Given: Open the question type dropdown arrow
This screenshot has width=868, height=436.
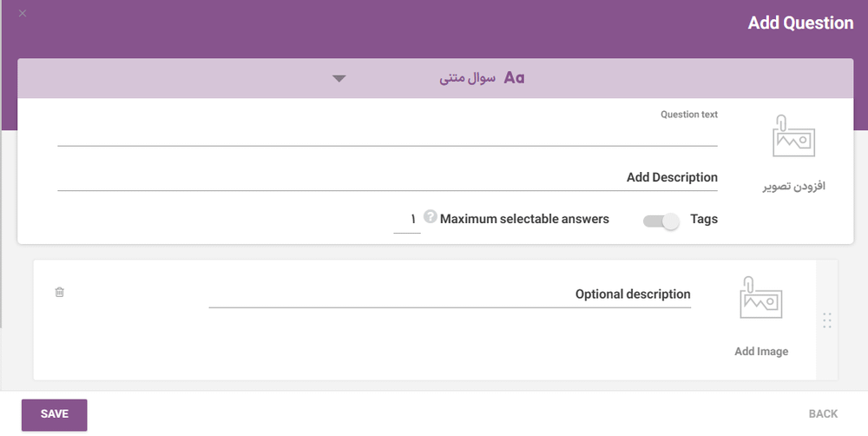Looking at the screenshot, I should (x=339, y=79).
